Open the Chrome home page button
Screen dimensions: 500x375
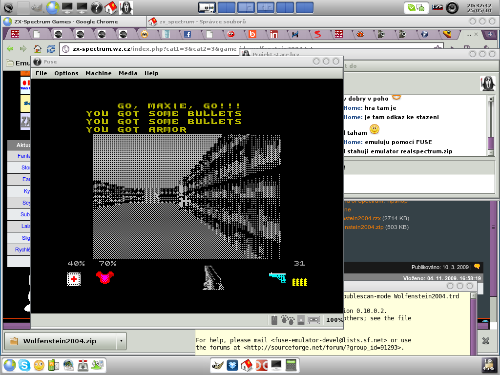pos(37,49)
